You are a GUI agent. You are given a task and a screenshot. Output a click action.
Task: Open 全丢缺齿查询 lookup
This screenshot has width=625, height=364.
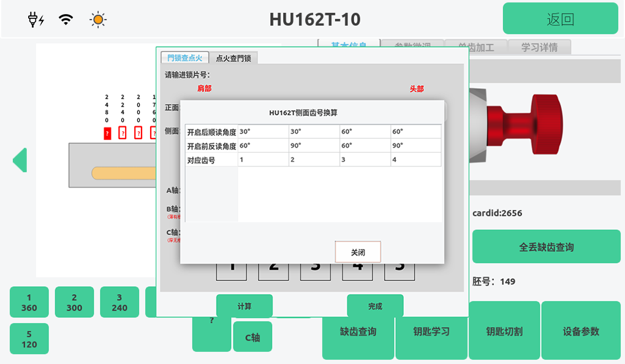[546, 247]
